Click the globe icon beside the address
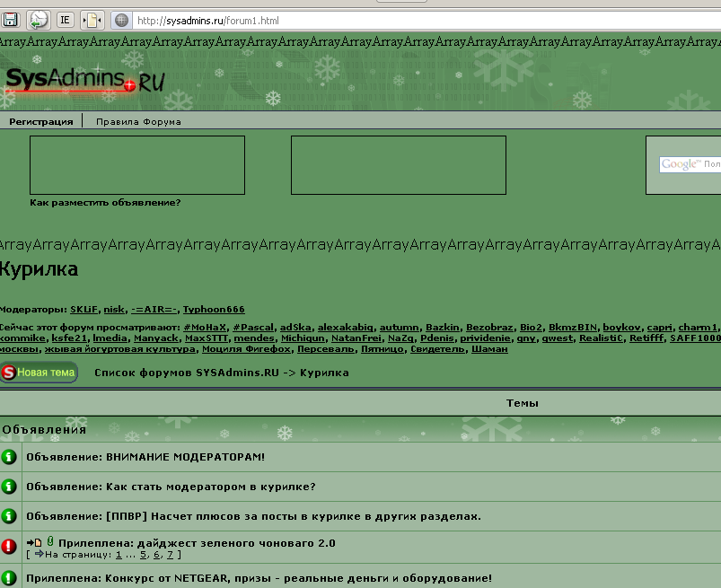Image resolution: width=721 pixels, height=588 pixels. (x=121, y=21)
